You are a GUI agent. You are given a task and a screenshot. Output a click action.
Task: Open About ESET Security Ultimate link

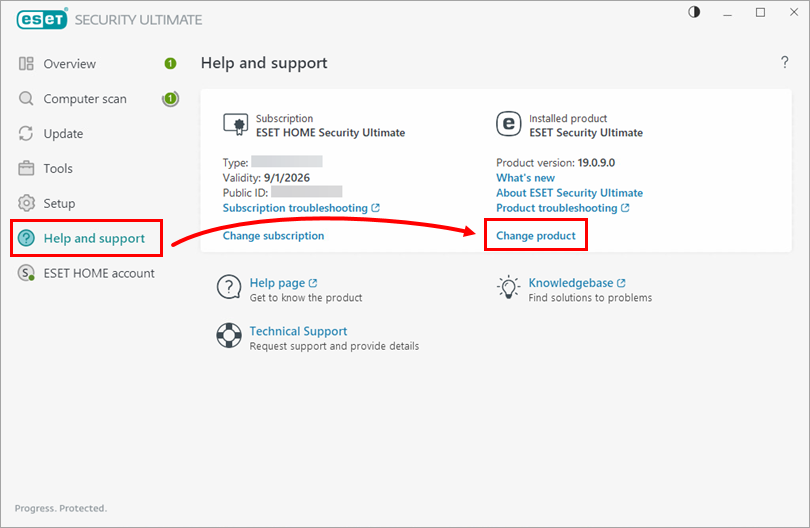point(569,193)
